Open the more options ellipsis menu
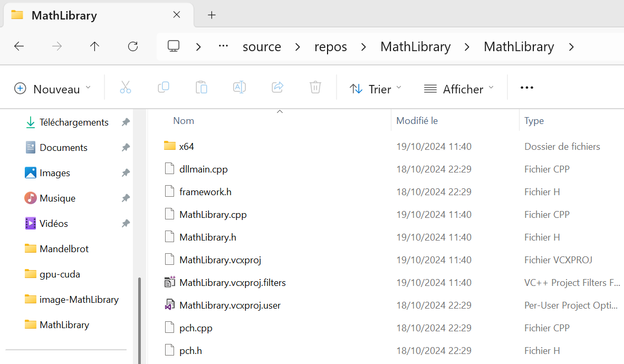This screenshot has height=364, width=624. point(527,88)
